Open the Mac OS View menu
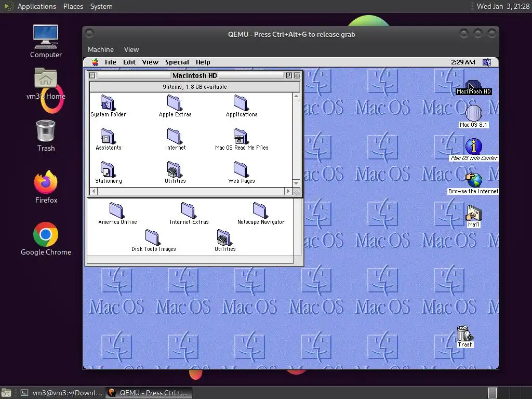The height and width of the screenshot is (399, 532). [x=150, y=62]
